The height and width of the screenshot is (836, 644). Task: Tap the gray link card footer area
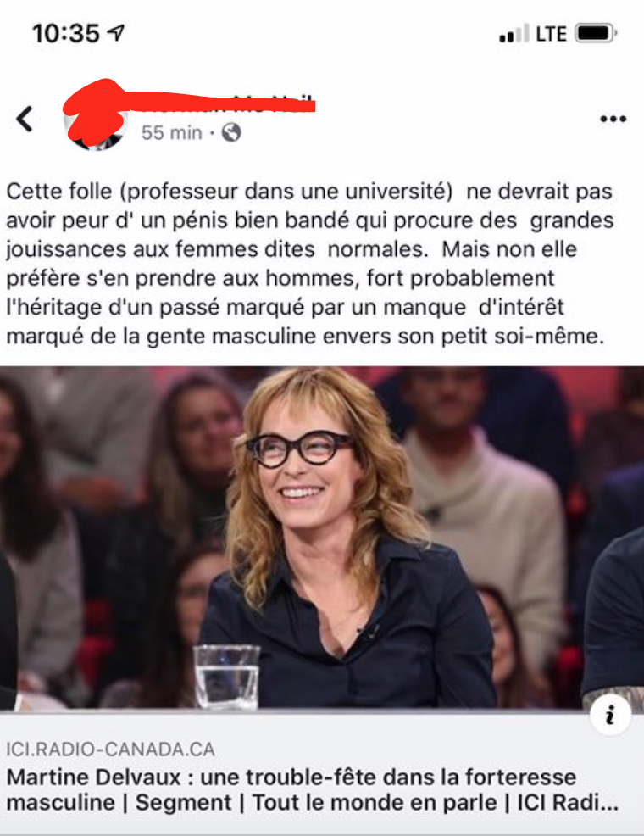tap(322, 772)
